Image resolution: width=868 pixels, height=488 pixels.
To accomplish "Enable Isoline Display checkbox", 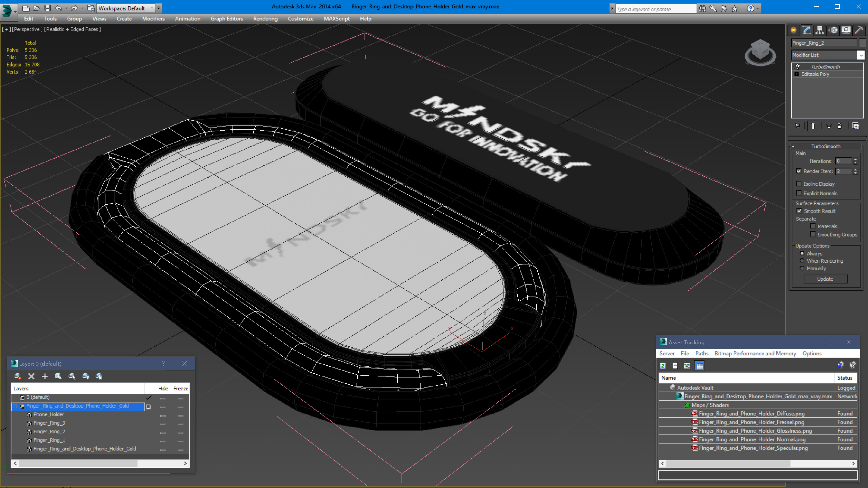I will click(799, 184).
